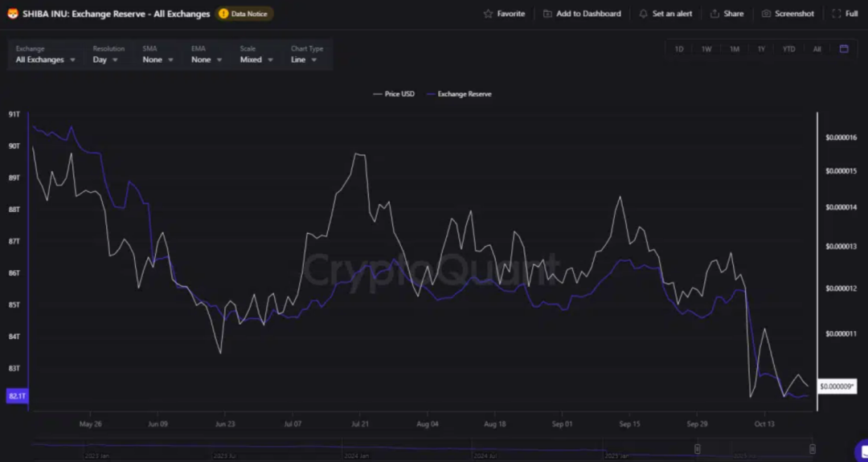Open the Chart Type dropdown
Image resolution: width=868 pixels, height=462 pixels.
pyautogui.click(x=304, y=59)
